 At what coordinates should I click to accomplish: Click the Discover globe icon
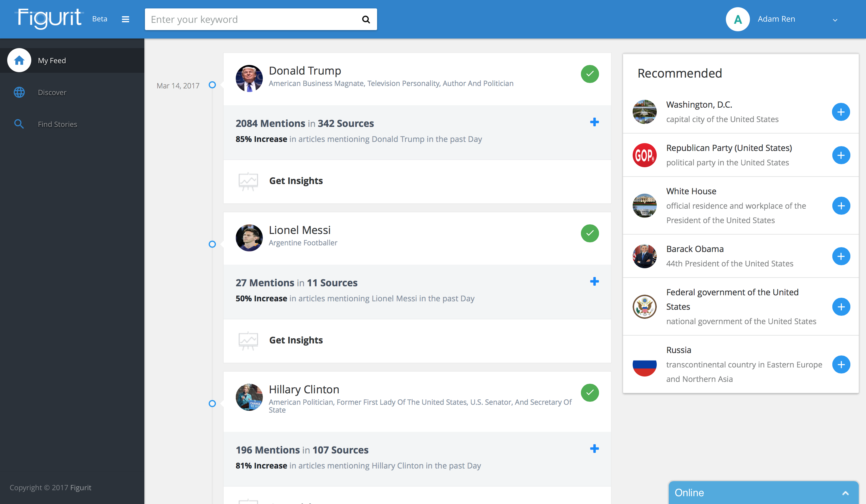19,92
